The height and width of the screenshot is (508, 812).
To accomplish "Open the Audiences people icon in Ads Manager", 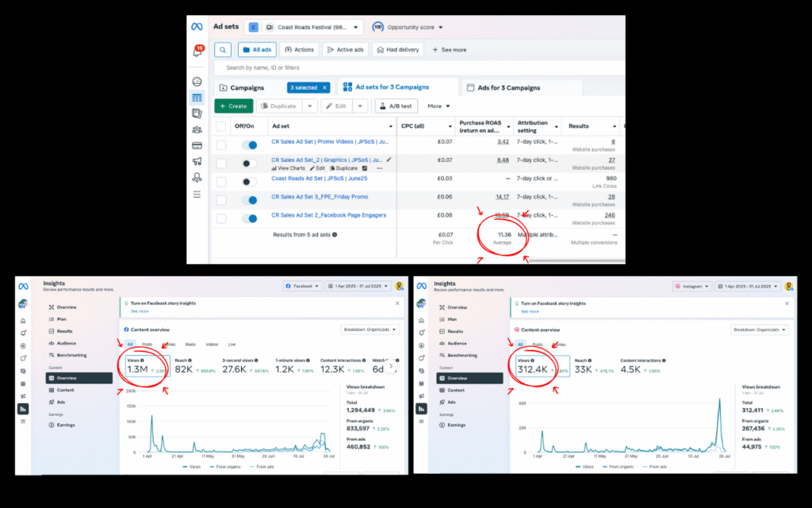I will pos(197,129).
